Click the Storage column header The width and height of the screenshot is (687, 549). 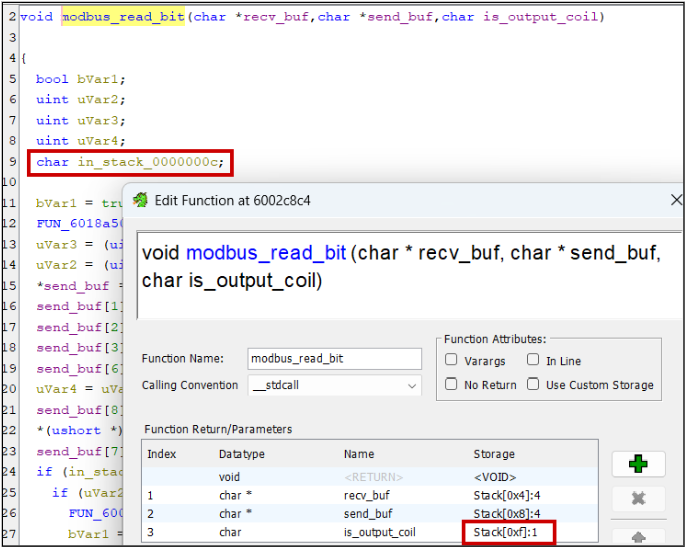pos(494,454)
